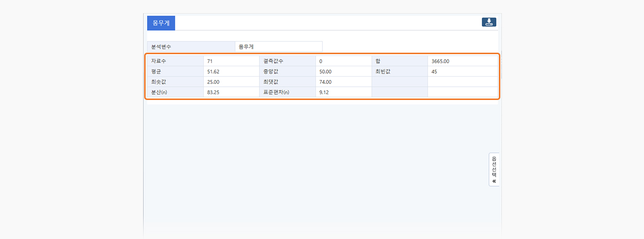Select the 표준편차(n) value 9.12
The width and height of the screenshot is (644, 239).
coord(343,92)
